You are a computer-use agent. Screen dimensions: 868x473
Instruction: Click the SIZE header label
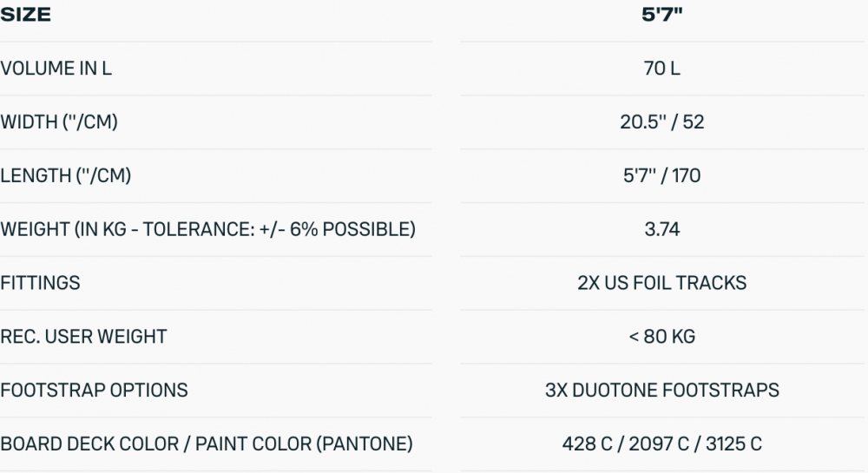click(26, 16)
